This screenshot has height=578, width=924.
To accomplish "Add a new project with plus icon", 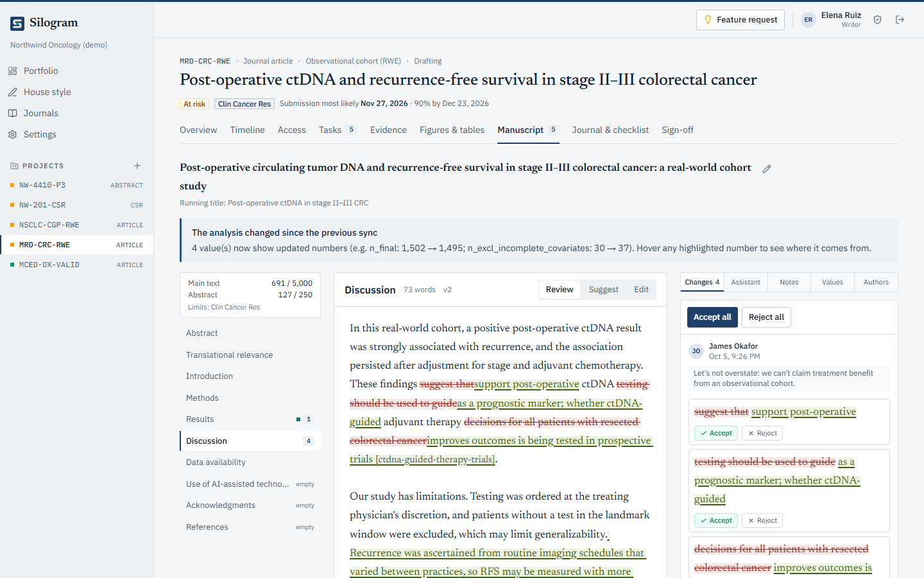I will click(x=137, y=166).
